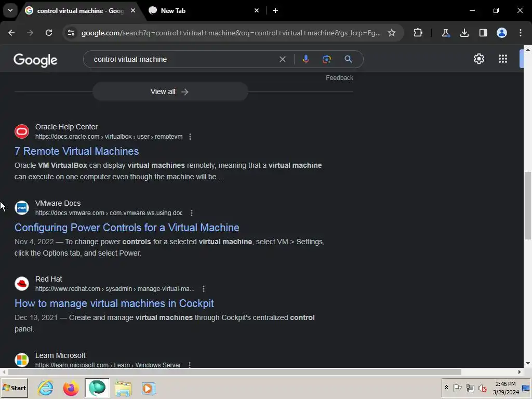Open the Downloads tray icon
Screen dimensions: 532x399
[x=464, y=33]
